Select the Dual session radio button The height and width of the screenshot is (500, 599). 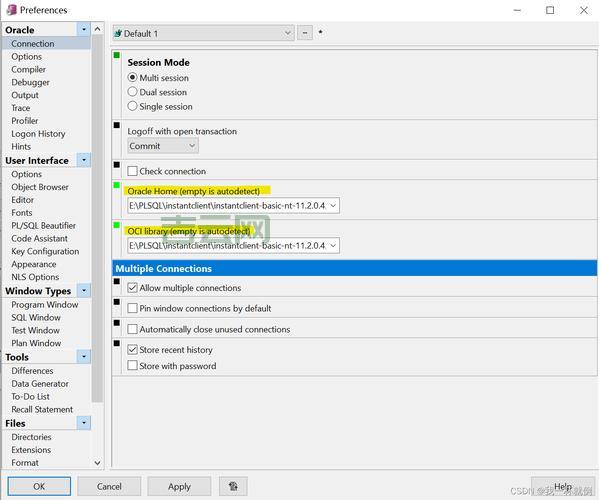pyautogui.click(x=132, y=92)
